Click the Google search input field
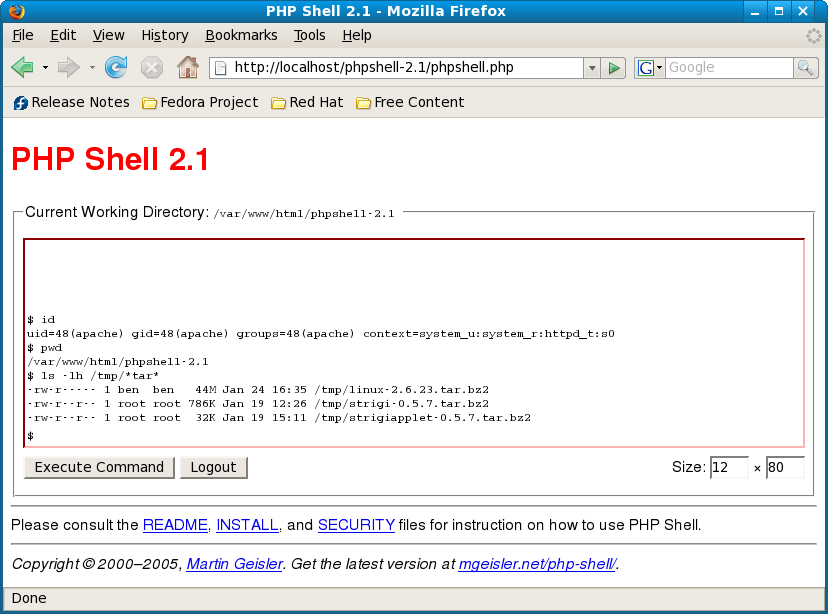 tap(729, 68)
